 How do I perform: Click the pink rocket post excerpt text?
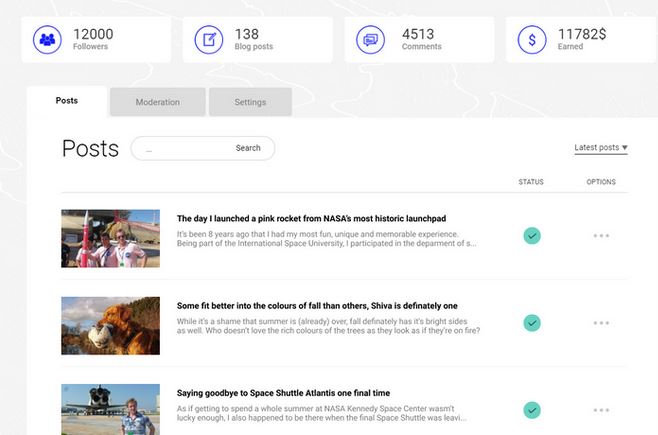(326, 239)
